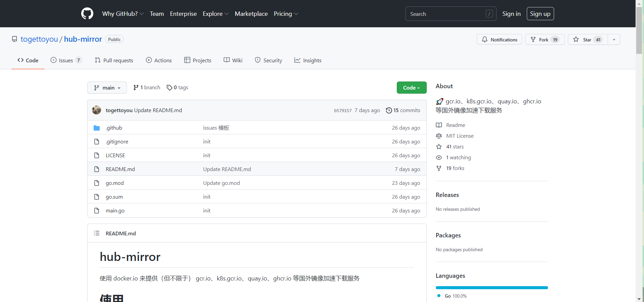
Task: View the 15 commits history
Action: point(403,110)
